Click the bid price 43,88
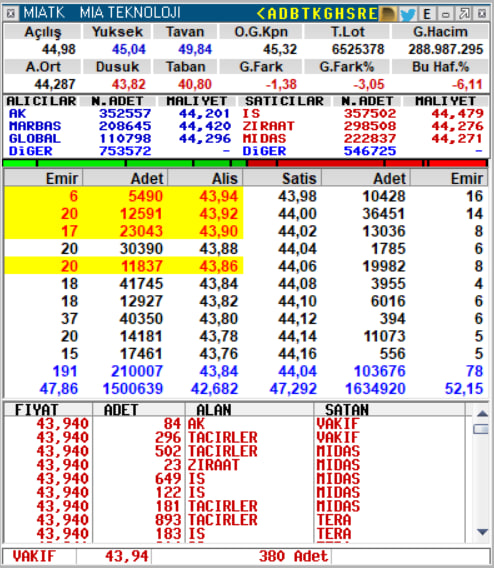The image size is (494, 568). tap(218, 249)
